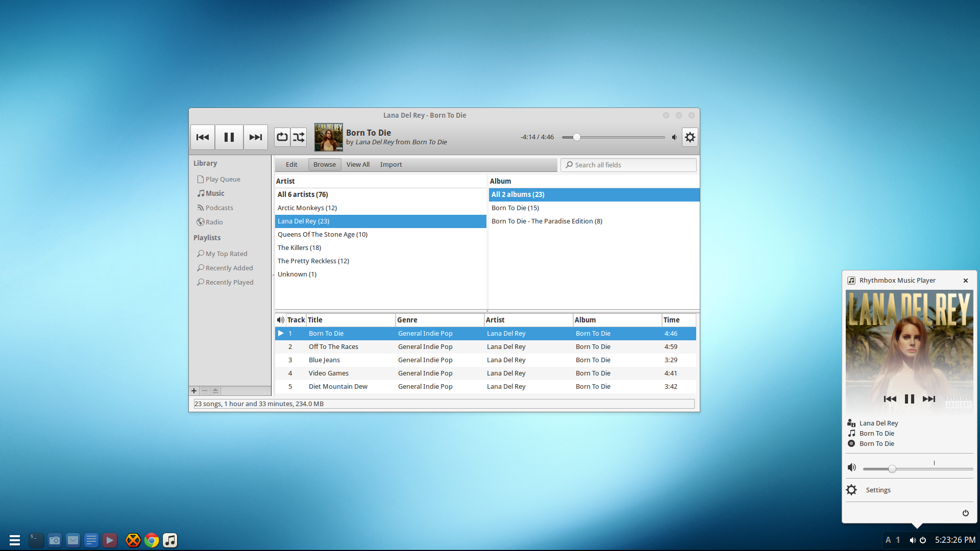Viewport: 980px width, 551px height.
Task: Click the Import button
Action: tap(391, 164)
